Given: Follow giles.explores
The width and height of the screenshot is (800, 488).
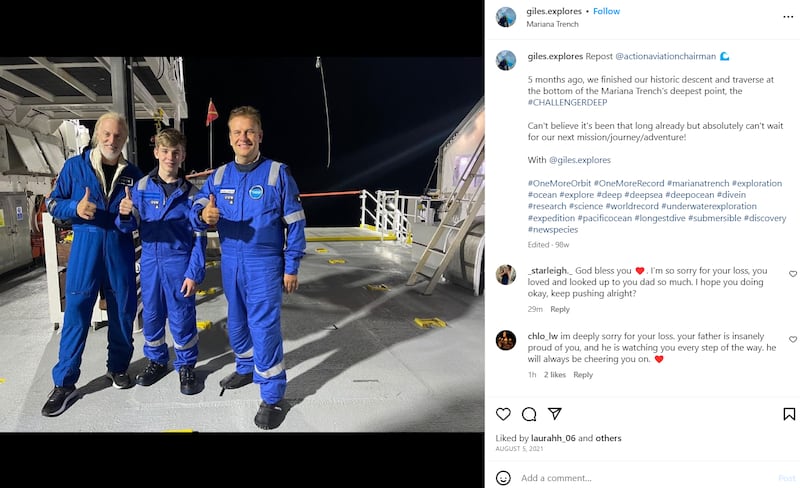Looking at the screenshot, I should (x=606, y=11).
